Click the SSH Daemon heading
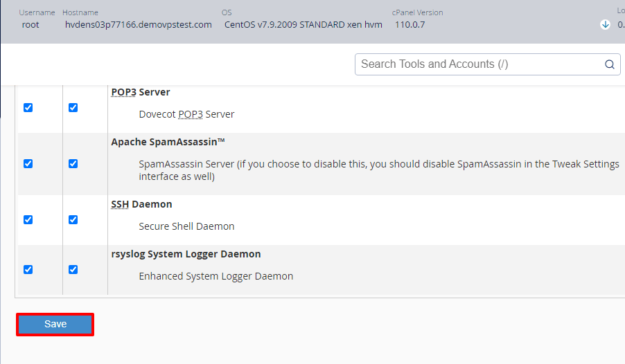625x364 pixels. 141,204
